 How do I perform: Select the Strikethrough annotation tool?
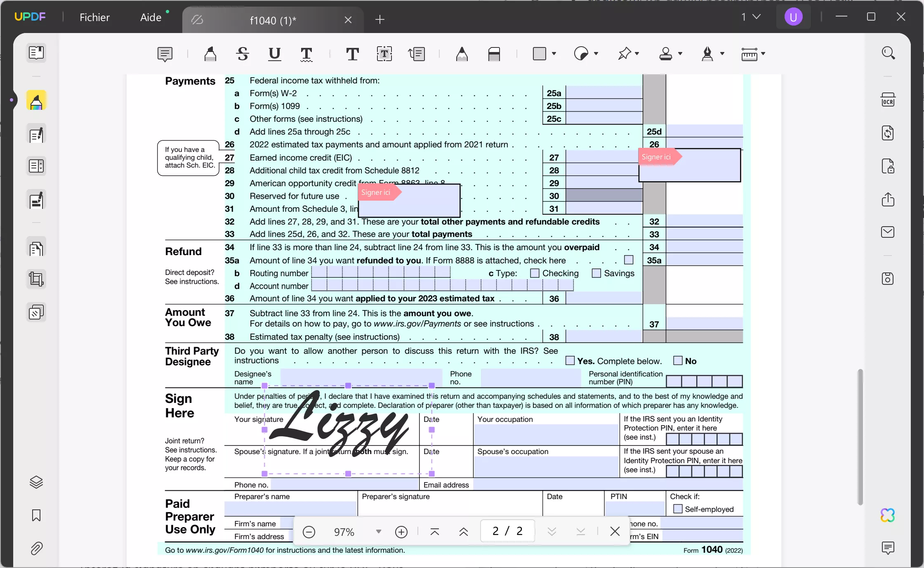tap(242, 54)
